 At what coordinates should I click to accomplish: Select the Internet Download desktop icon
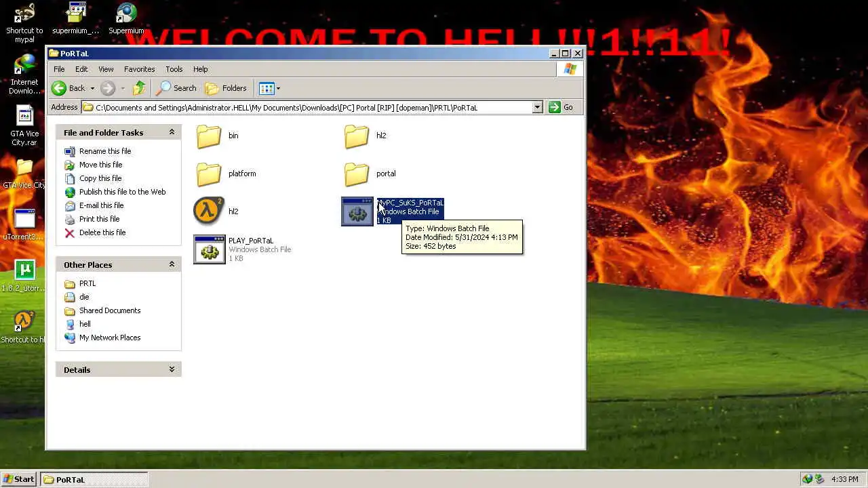24,75
